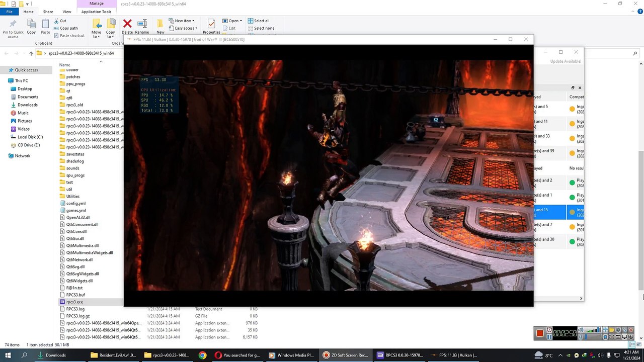Open the File menu in Explorer
This screenshot has height=362, width=644.
[9, 12]
